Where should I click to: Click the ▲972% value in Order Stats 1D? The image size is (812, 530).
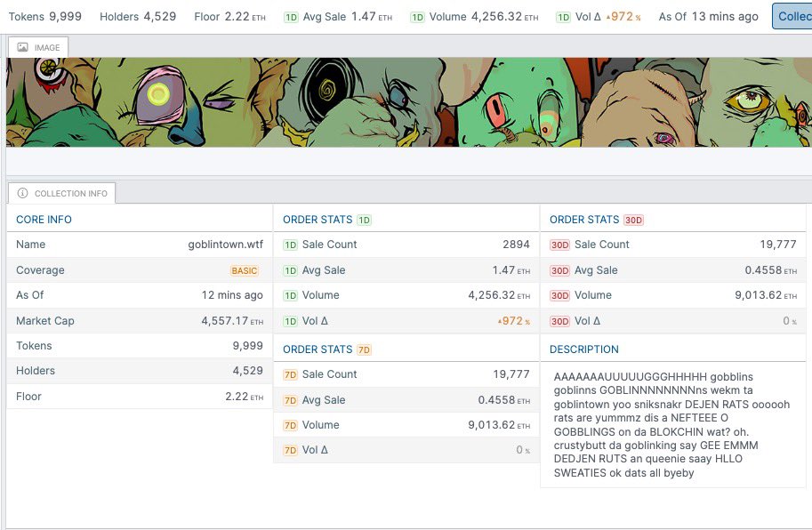tap(514, 321)
